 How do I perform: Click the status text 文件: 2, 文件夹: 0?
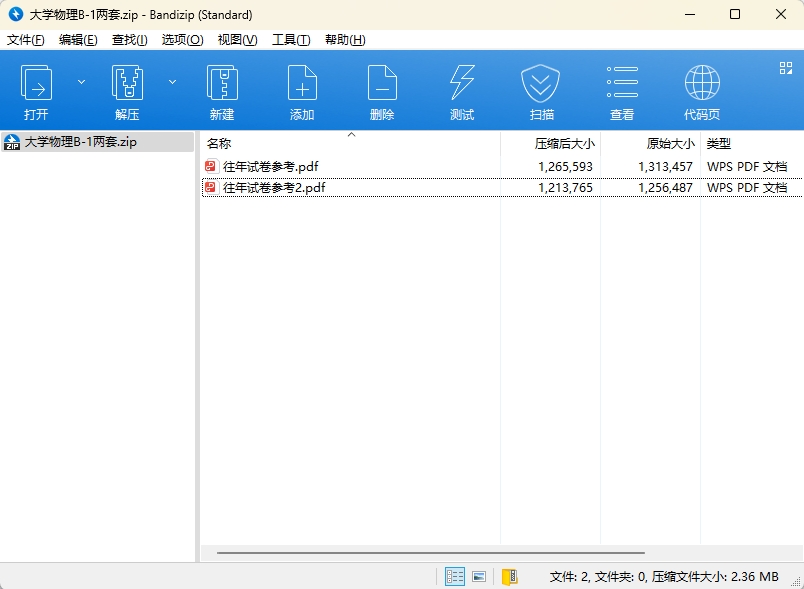[597, 577]
